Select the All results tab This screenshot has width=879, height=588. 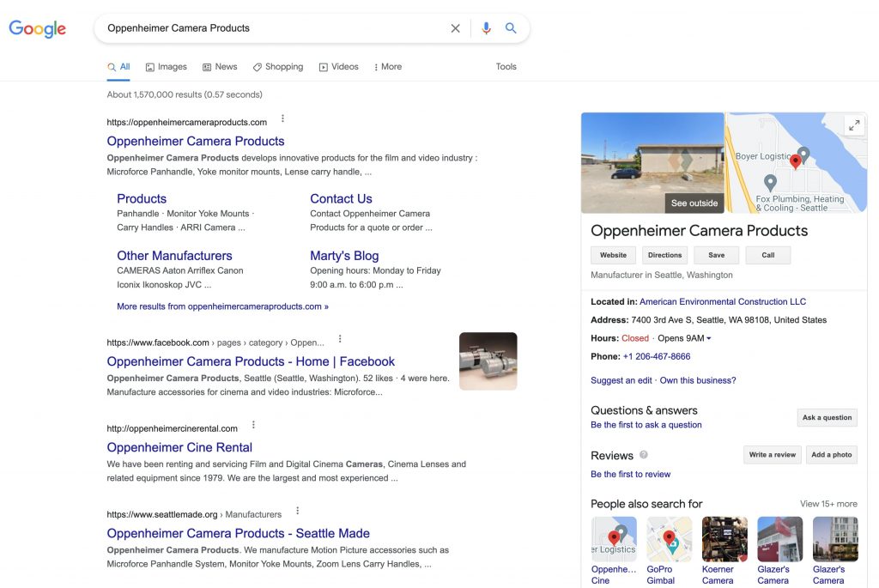coord(118,67)
